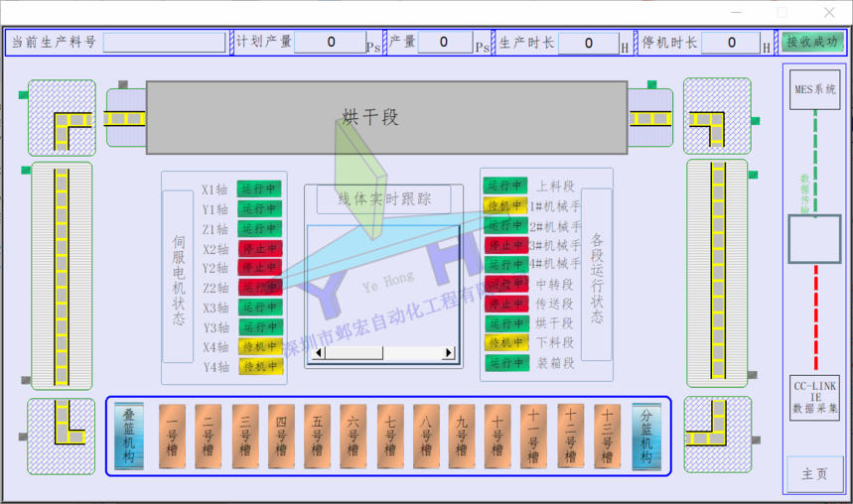This screenshot has width=853, height=504.
Task: Open CC-LINK IE 数据采集 block
Action: (814, 398)
